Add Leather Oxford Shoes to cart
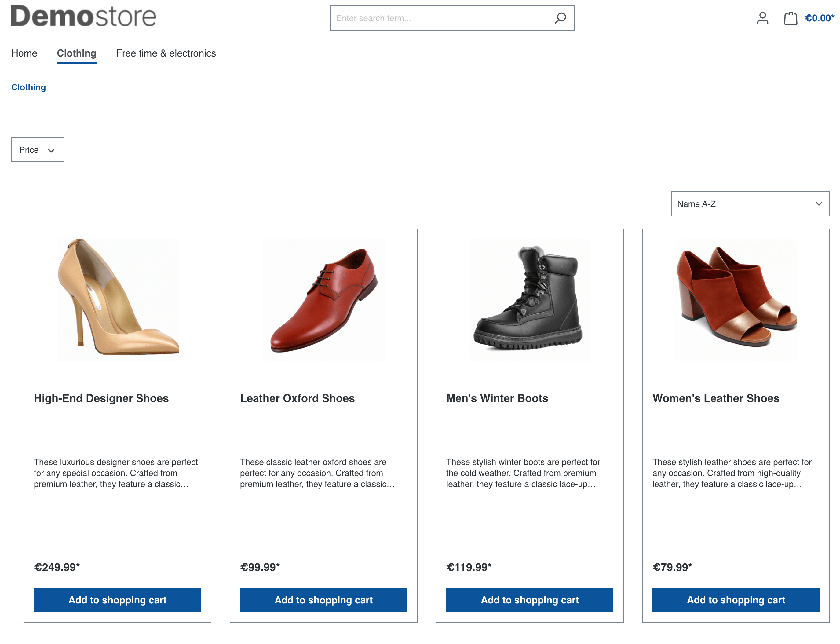The height and width of the screenshot is (644, 840). (323, 600)
